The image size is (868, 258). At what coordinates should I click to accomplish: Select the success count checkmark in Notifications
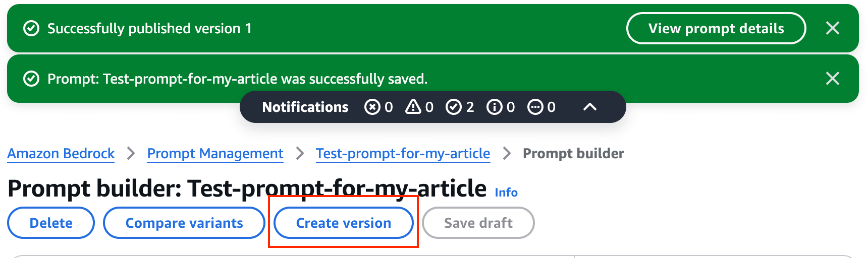[x=454, y=107]
